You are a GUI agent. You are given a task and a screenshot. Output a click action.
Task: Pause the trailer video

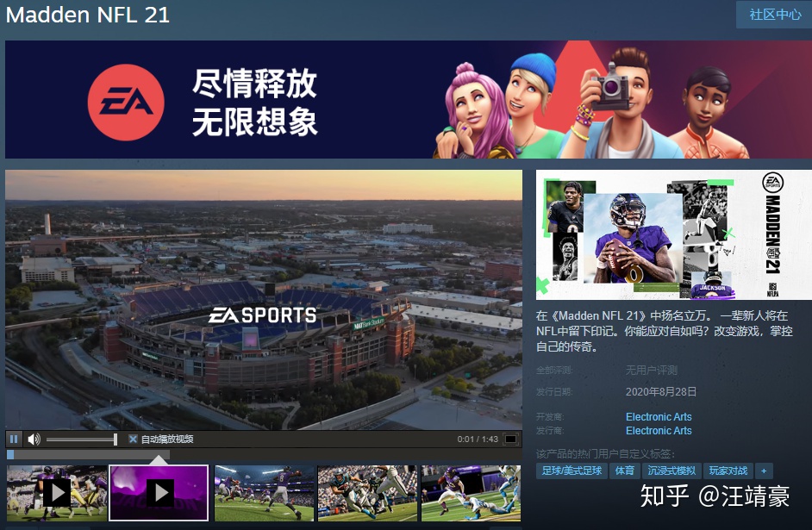coord(14,439)
